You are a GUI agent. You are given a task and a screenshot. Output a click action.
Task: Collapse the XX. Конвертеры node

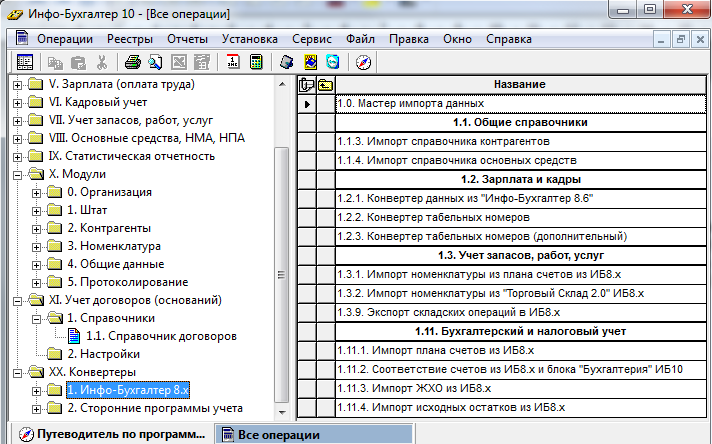[x=17, y=373]
